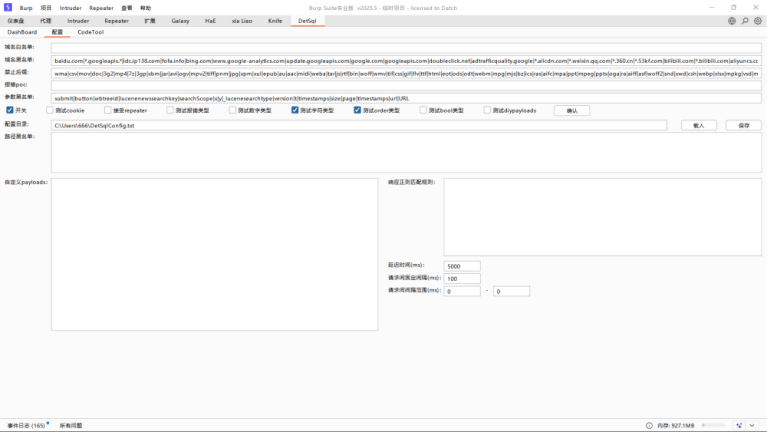This screenshot has height=432, width=767.
Task: Open 所有问题 in the status bar
Action: tap(71, 426)
